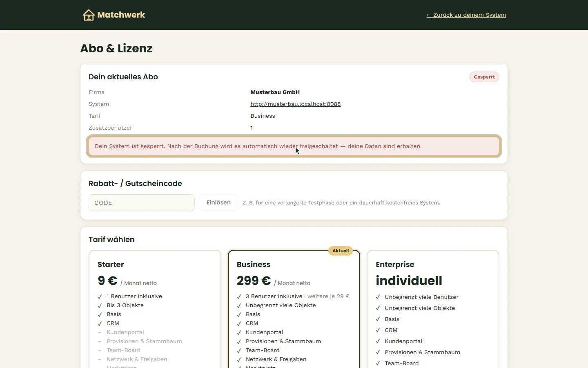Open the musterbau.localhost:8088 system link
588x368 pixels.
296,104
